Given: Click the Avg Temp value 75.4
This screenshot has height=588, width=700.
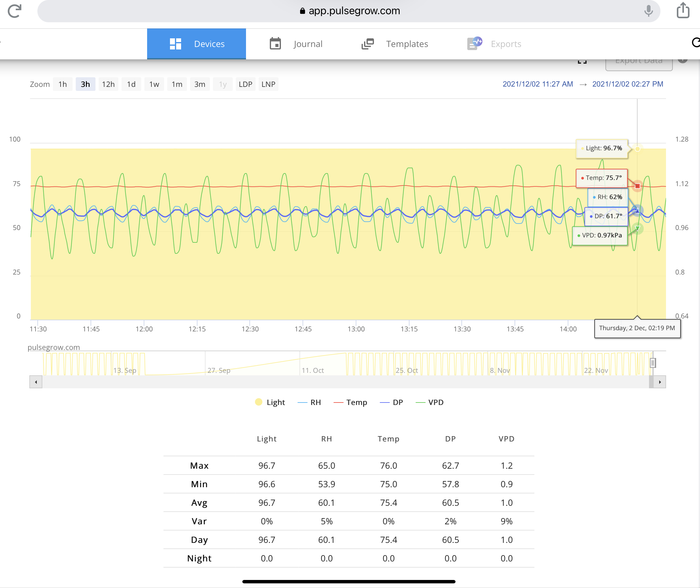Looking at the screenshot, I should pyautogui.click(x=389, y=503).
